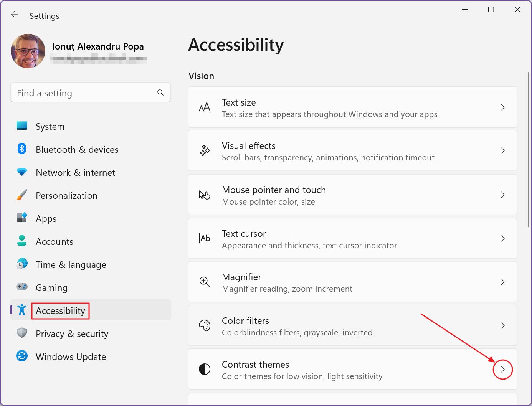Click the Mouse pointer and touch icon
This screenshot has height=406, width=532.
click(205, 195)
